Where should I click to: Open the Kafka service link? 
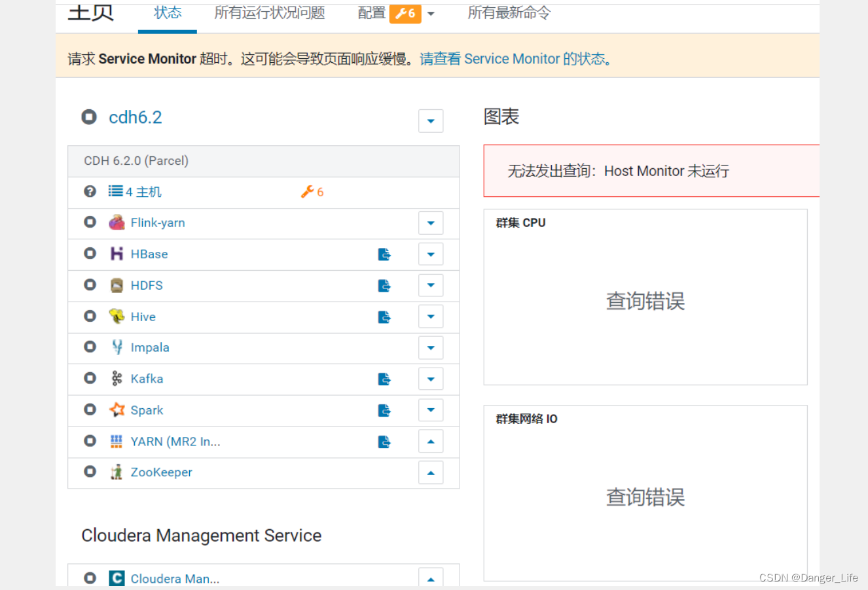(147, 379)
